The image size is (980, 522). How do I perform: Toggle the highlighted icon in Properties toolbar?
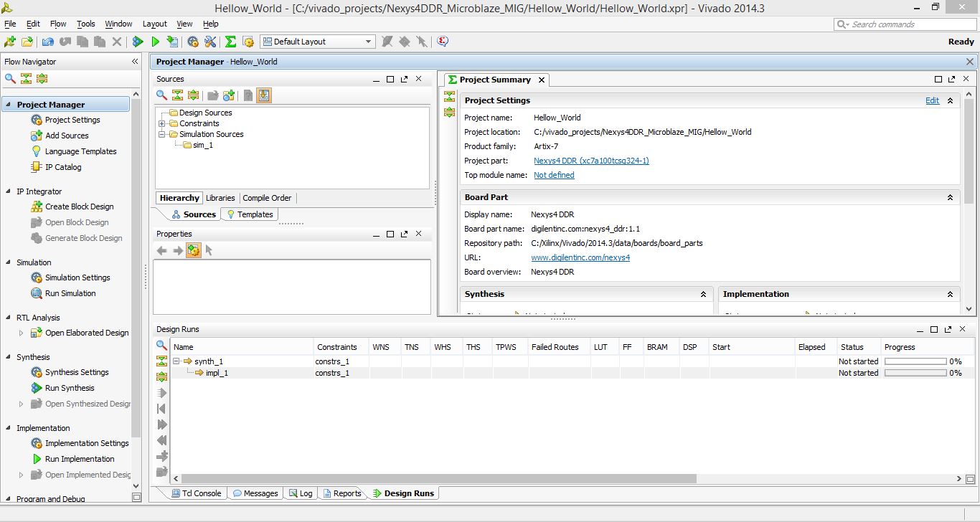click(193, 250)
